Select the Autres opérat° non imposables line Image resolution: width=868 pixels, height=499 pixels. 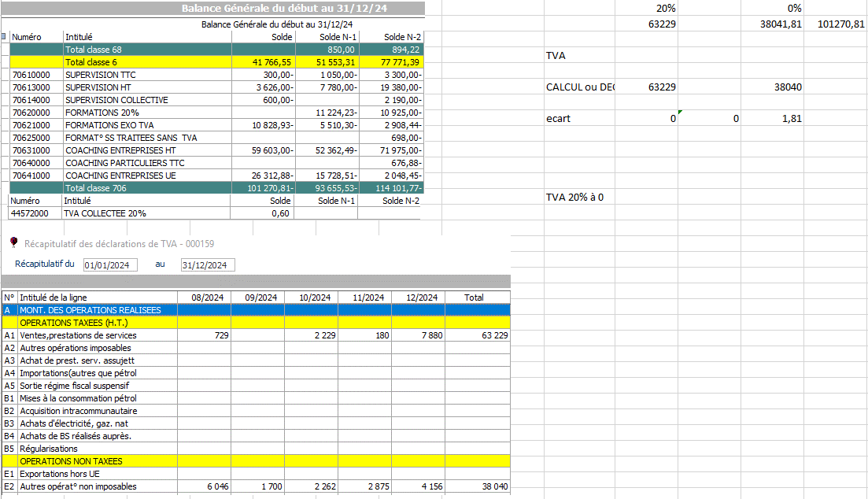coord(256,486)
